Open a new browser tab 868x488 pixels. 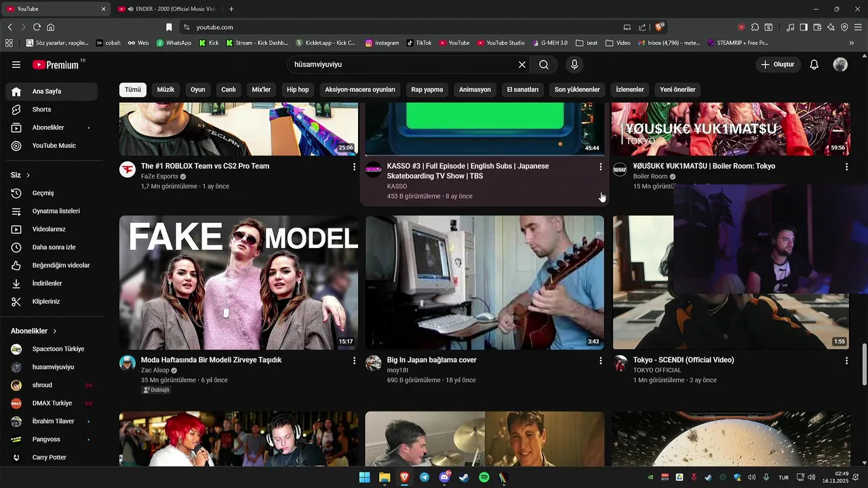pyautogui.click(x=231, y=9)
